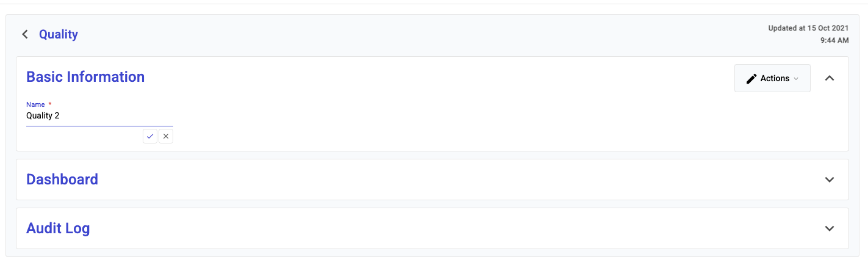Collapse the Basic Information section chevron
This screenshot has height=276, width=868.
point(829,78)
